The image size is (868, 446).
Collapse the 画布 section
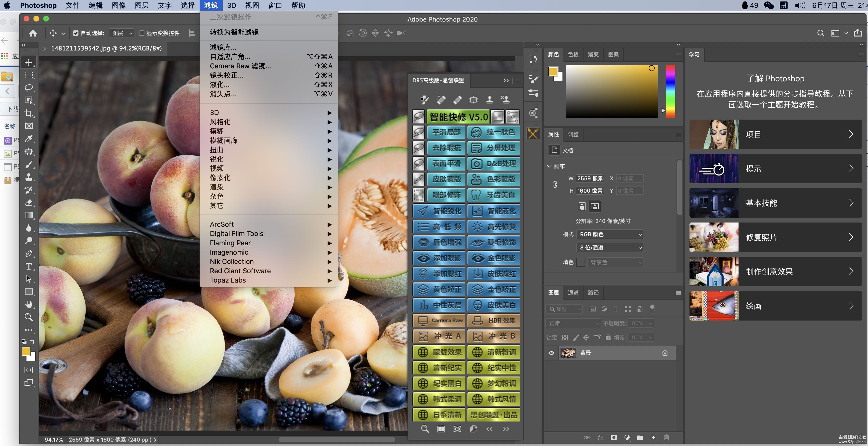click(549, 166)
